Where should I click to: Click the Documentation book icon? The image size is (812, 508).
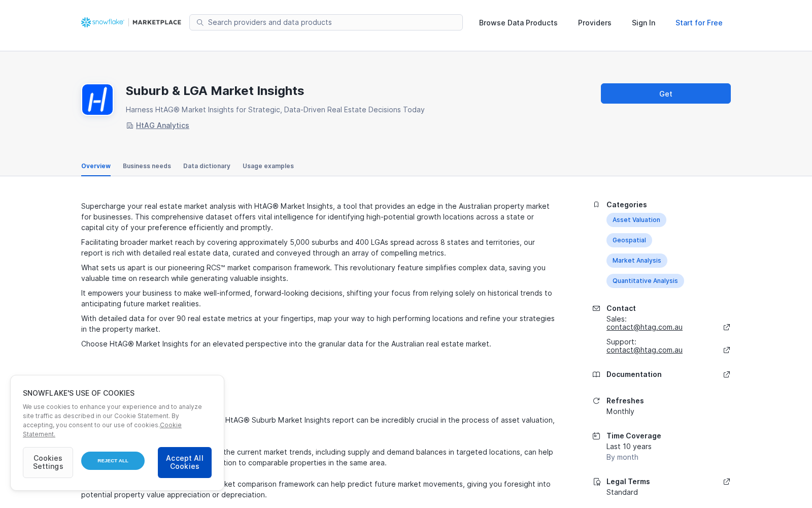point(596,374)
